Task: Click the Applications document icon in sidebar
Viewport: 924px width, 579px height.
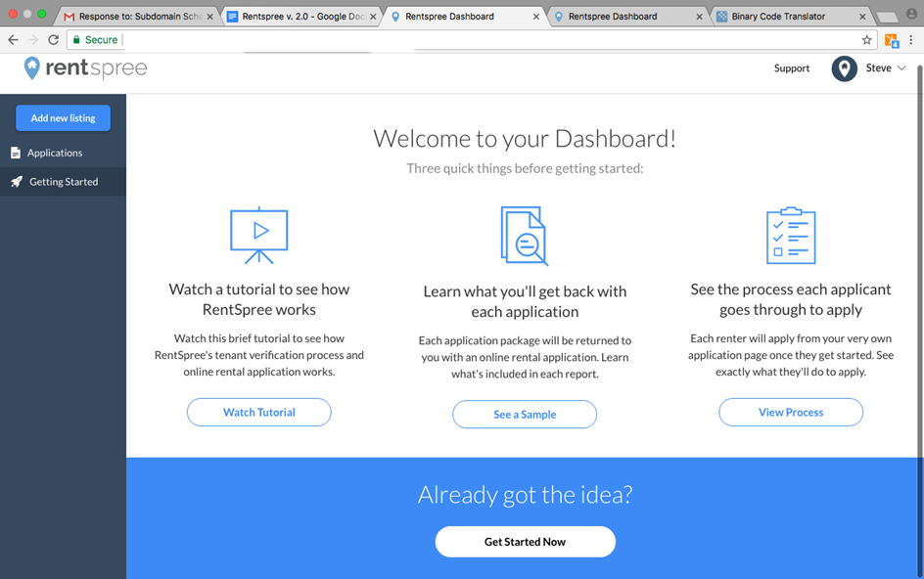Action: click(16, 154)
